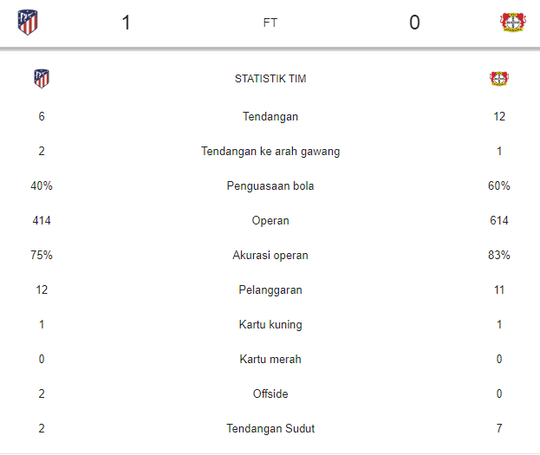Click the Operan stat label
Viewport: 540px width, 455px height.
click(270, 220)
